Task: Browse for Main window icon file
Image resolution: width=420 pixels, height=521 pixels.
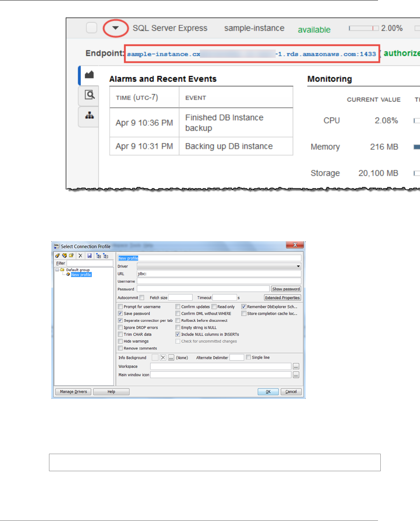Action: click(296, 375)
